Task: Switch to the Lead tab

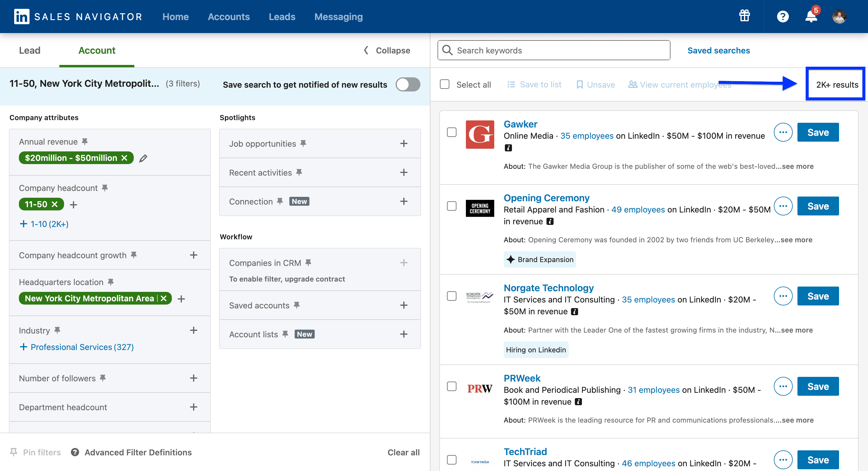Action: (30, 50)
